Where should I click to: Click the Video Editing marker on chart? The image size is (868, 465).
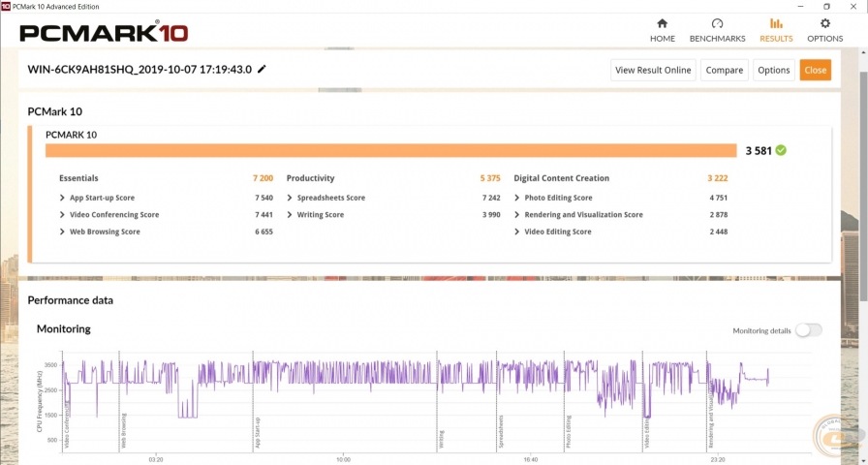tap(647, 432)
